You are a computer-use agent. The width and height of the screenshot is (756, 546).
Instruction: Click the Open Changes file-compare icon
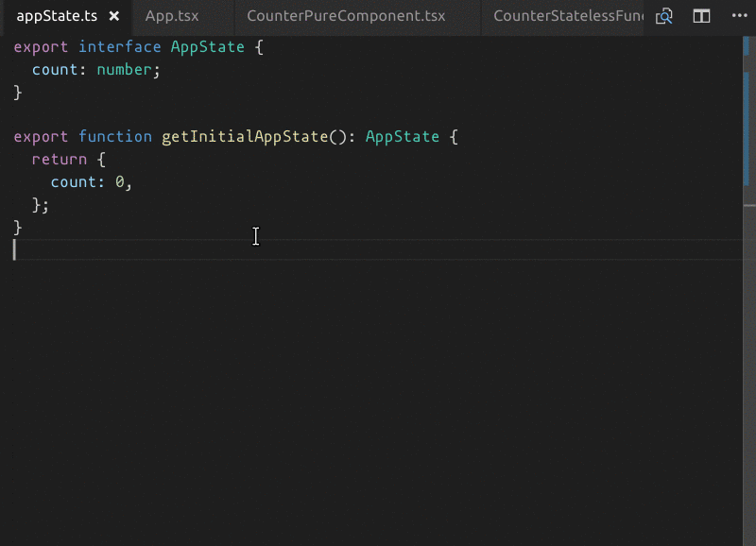click(664, 16)
